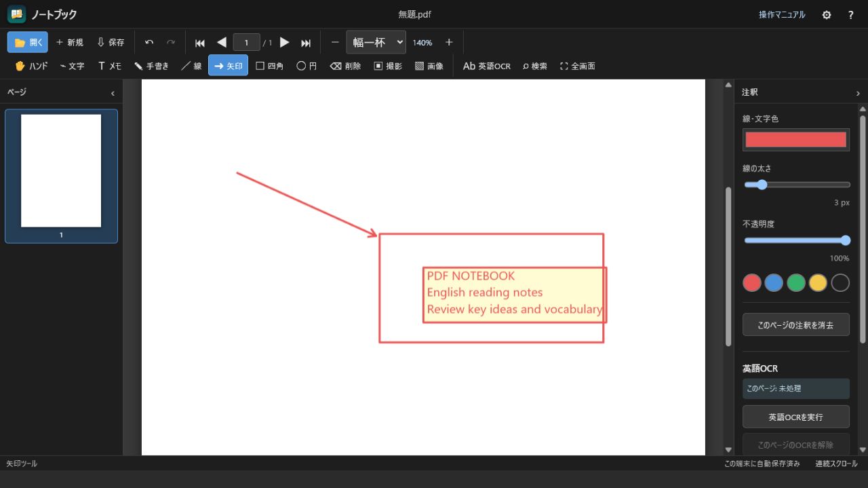Viewport: 868px width, 488px height.
Task: Save the file with 保存
Action: click(x=111, y=42)
